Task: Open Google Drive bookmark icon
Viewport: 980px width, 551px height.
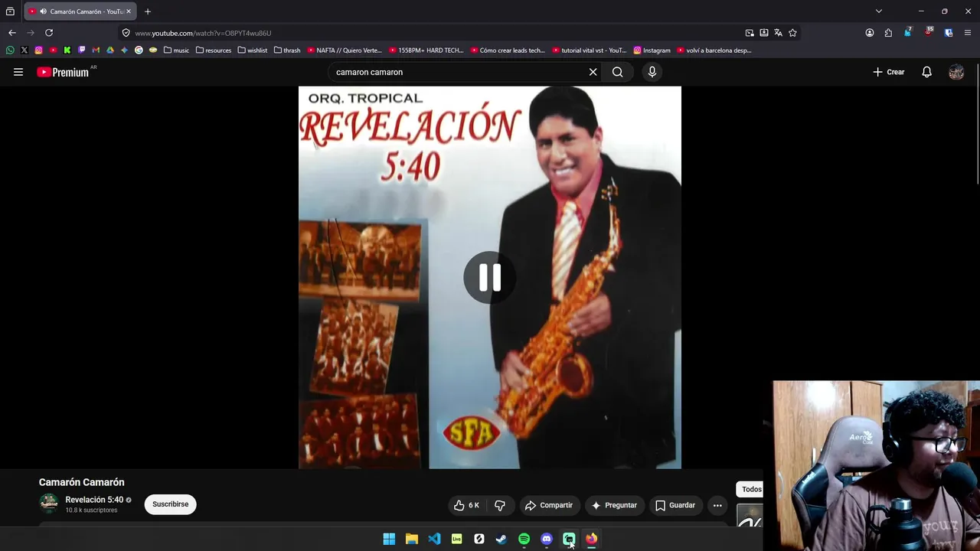Action: coord(110,51)
